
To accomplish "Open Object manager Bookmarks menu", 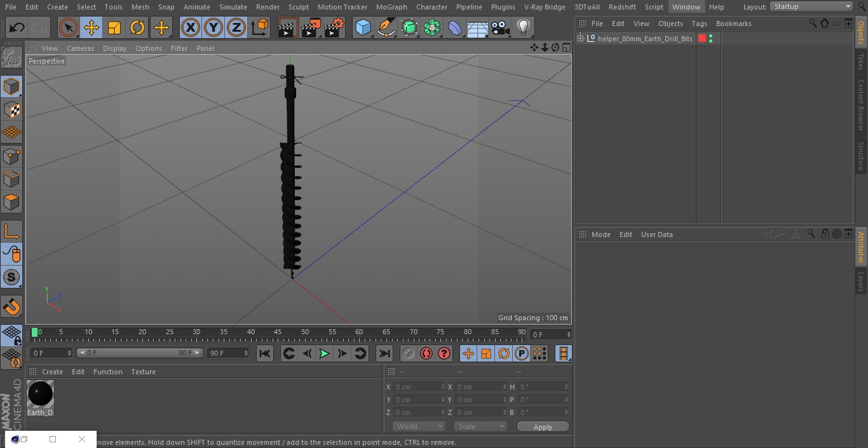I will pos(733,24).
